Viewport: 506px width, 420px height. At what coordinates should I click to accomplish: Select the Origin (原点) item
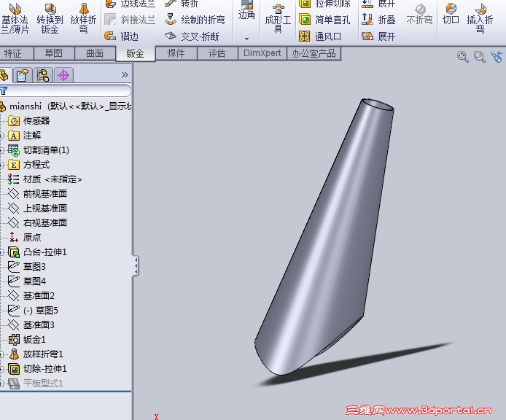[x=25, y=237]
